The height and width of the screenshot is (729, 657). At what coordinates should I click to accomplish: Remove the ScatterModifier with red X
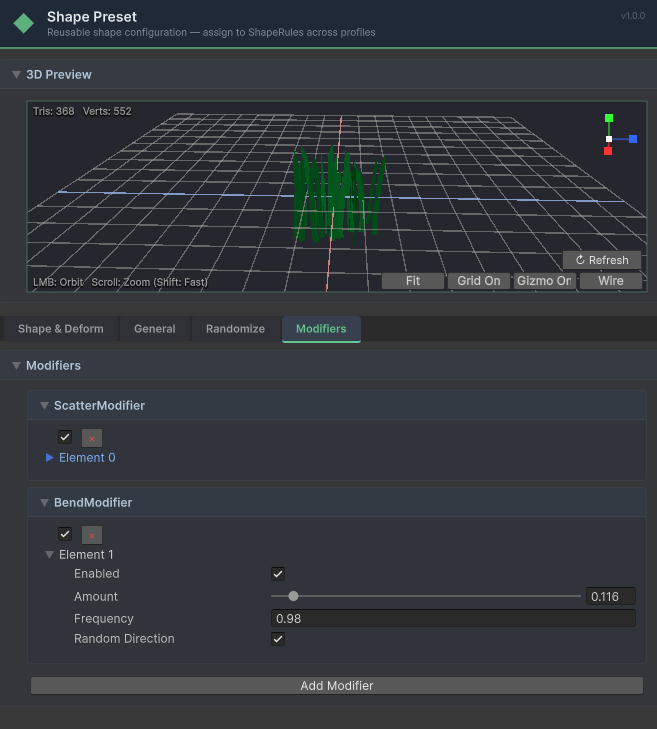point(92,438)
